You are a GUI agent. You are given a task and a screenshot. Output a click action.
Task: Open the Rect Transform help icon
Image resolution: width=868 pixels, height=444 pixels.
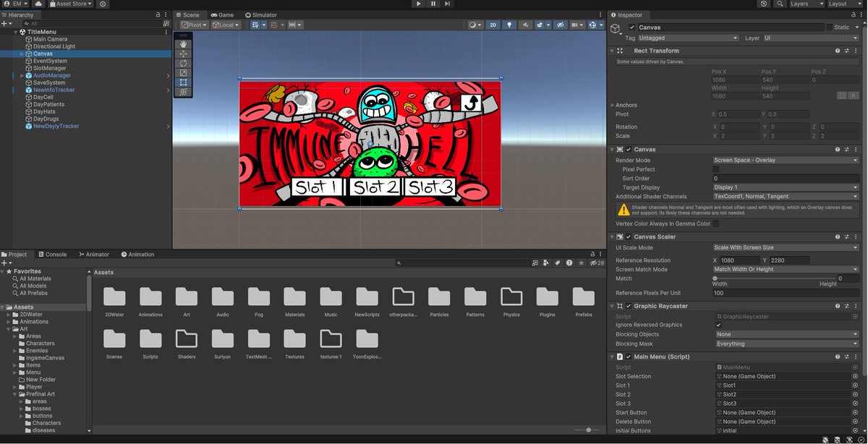pos(838,51)
